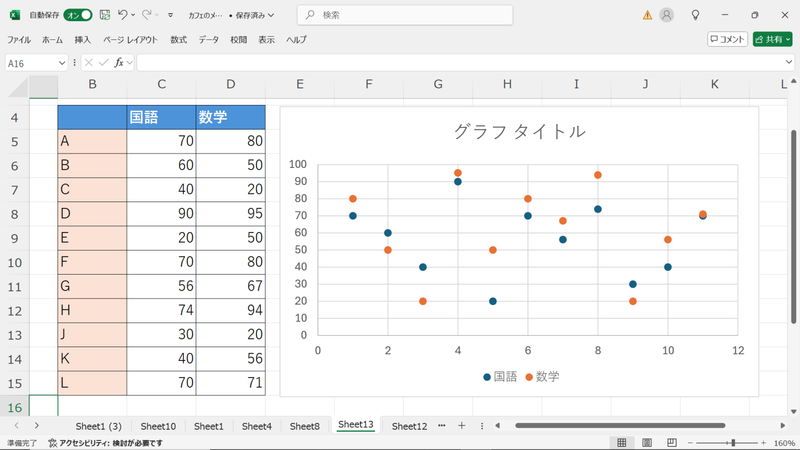Select column C header

tap(161, 85)
